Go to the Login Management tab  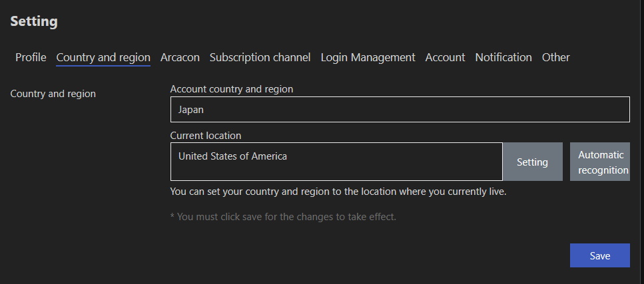point(368,57)
